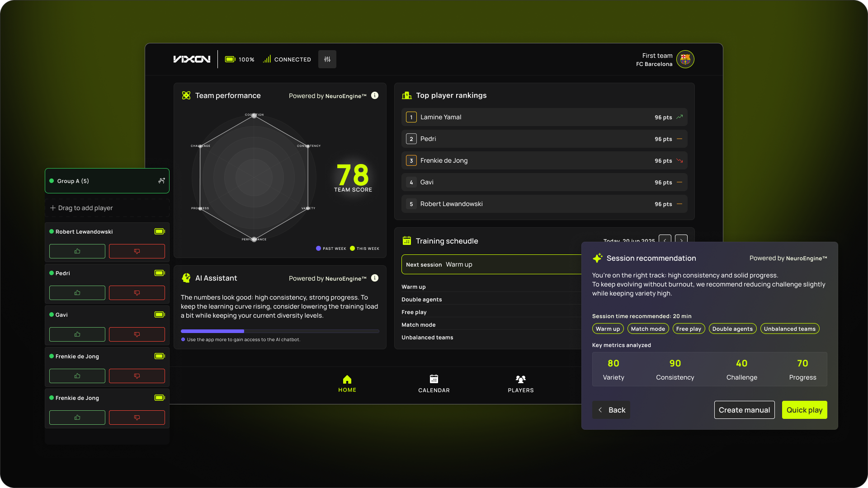Click the Training scheudle calendar icon
Image resolution: width=868 pixels, height=488 pixels.
[x=406, y=240]
